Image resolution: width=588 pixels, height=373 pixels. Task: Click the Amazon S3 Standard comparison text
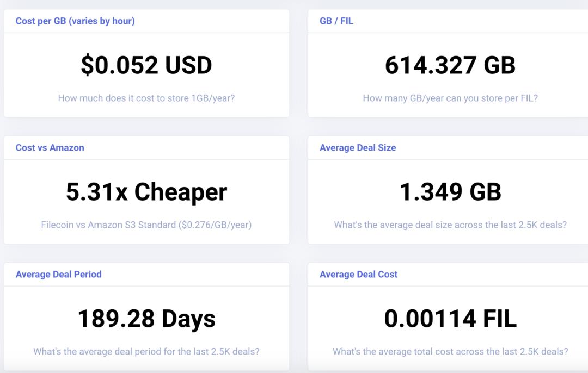[x=147, y=225]
